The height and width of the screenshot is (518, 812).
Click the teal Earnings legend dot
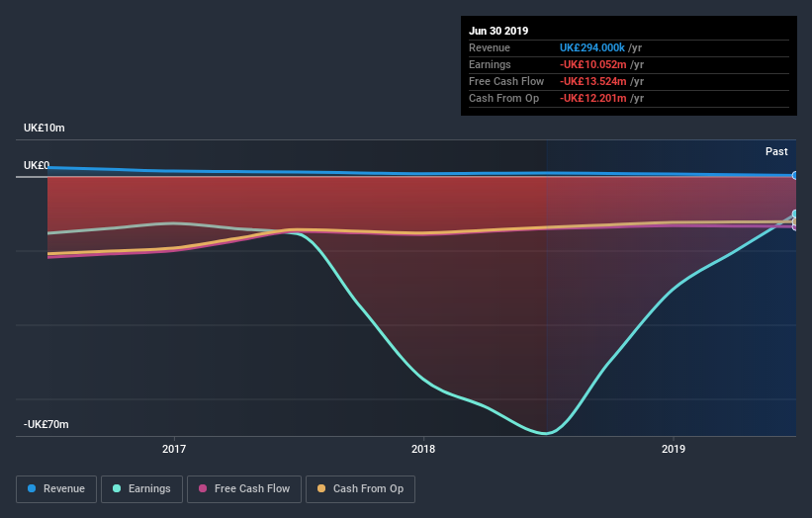click(117, 488)
